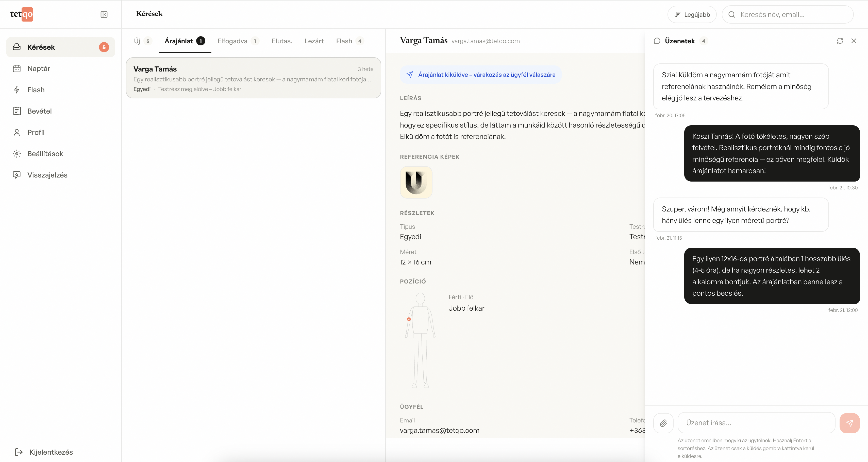Refresh the Üzenetek messages panel
Screen dimensions: 868x462
[x=840, y=41]
